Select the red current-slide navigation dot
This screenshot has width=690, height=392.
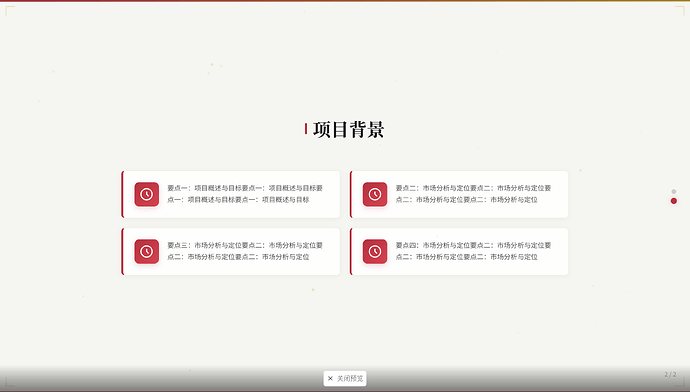674,201
